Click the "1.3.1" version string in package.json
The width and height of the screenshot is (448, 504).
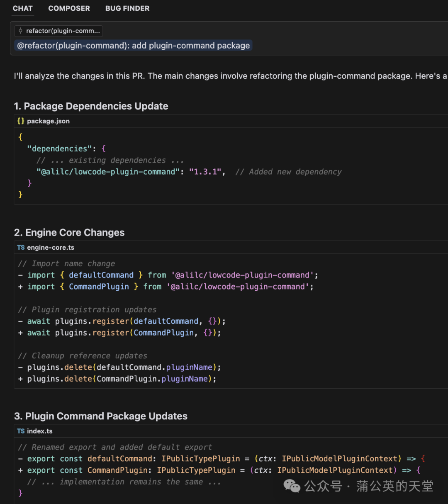click(x=205, y=172)
